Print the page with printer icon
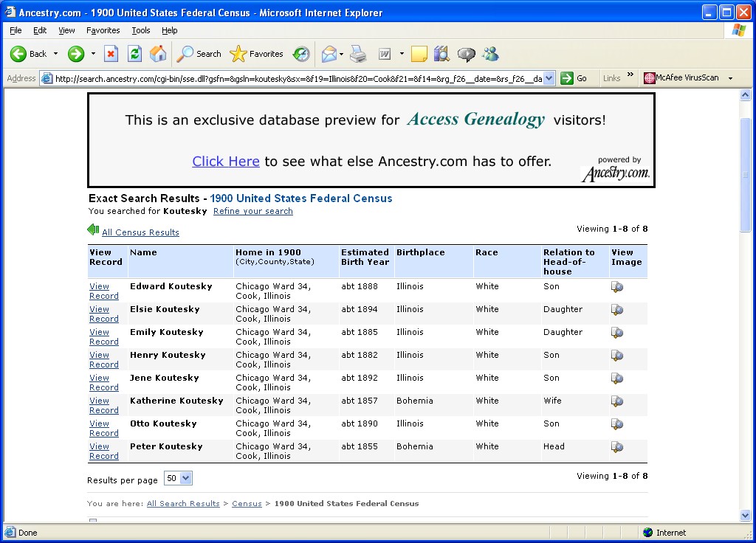The image size is (756, 543). coord(358,53)
